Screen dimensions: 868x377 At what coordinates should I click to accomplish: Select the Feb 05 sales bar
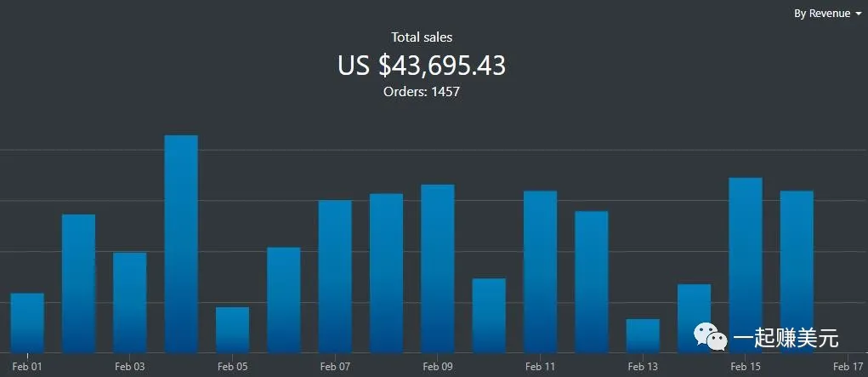(232, 329)
